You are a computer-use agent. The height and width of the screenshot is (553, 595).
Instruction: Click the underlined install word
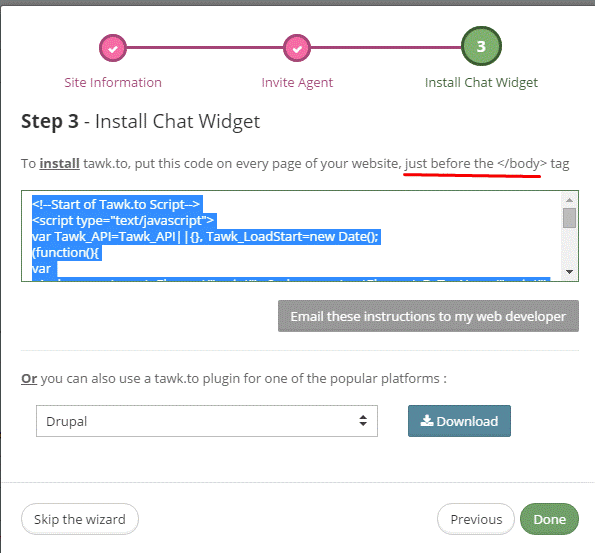click(x=60, y=164)
